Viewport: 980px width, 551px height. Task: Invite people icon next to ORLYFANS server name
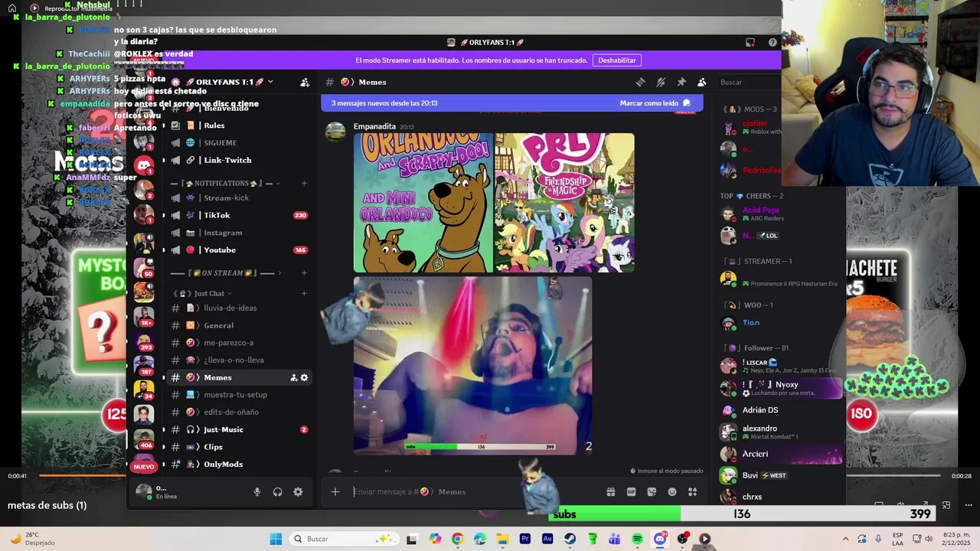click(305, 82)
